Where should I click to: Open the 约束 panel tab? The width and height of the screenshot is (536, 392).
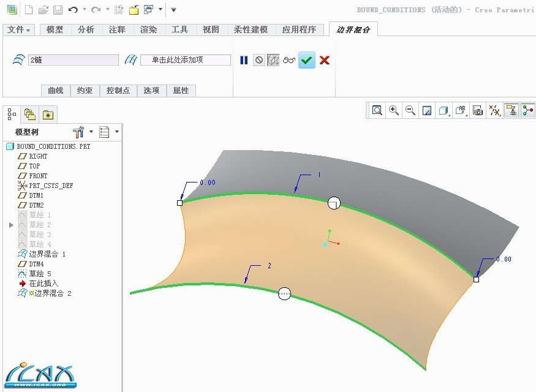coord(85,90)
